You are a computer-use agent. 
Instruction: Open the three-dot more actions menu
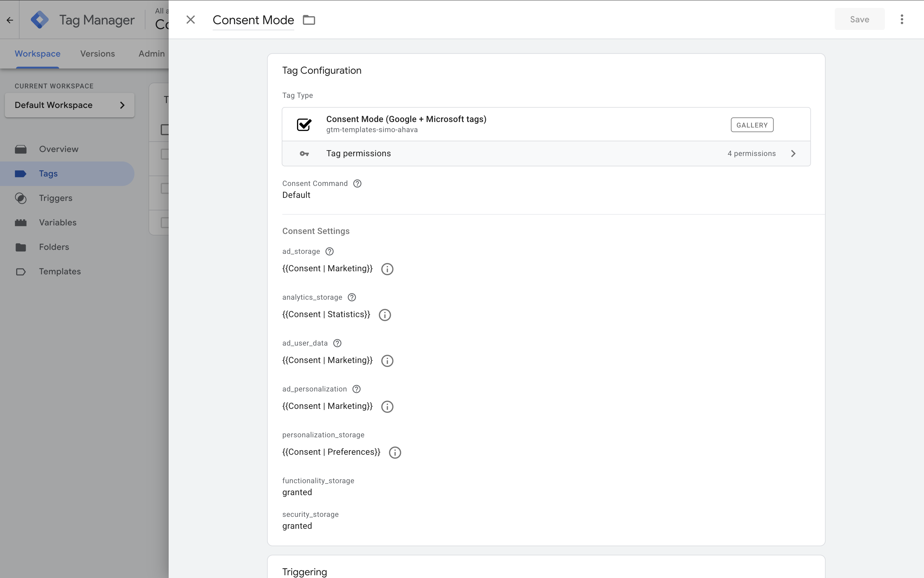(x=902, y=20)
